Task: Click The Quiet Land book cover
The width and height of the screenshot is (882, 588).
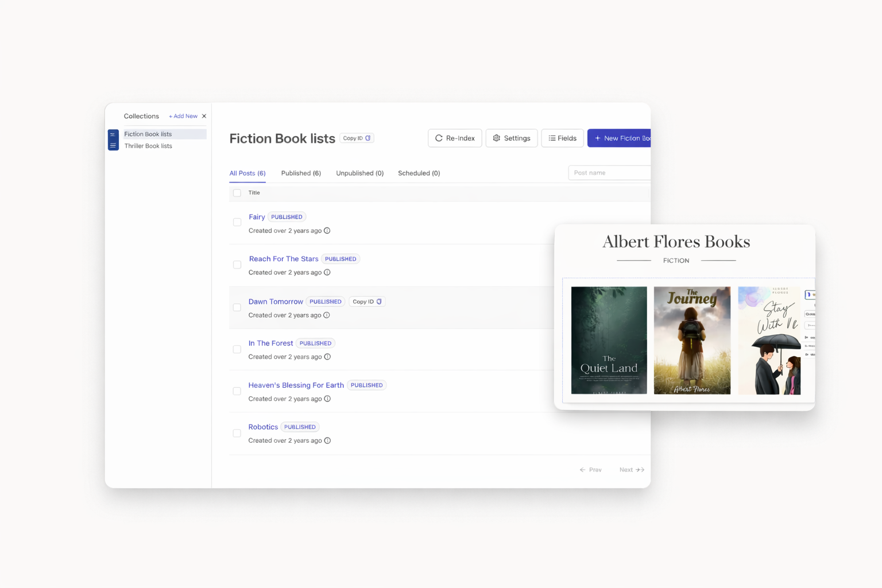Action: pyautogui.click(x=609, y=341)
